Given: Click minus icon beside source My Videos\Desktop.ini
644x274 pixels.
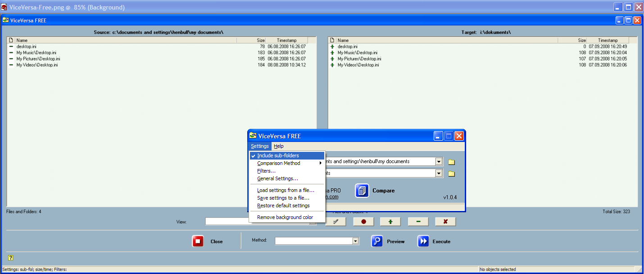Looking at the screenshot, I should click(x=11, y=65).
